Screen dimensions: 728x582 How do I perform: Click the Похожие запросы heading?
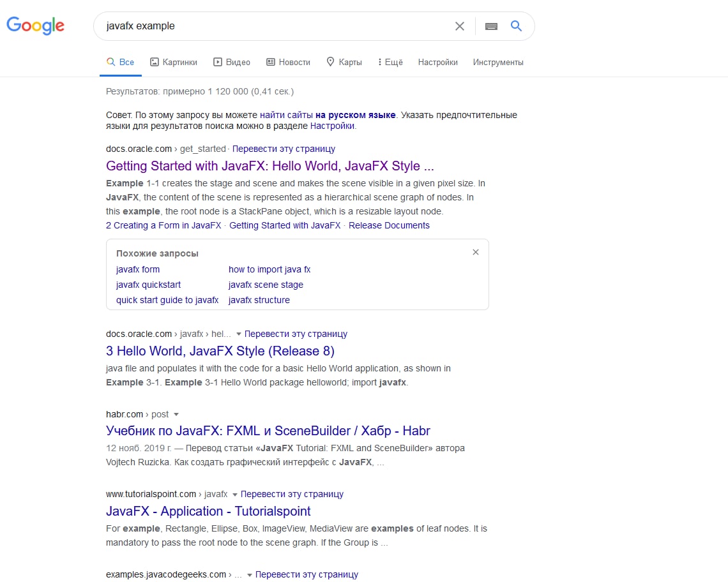157,253
